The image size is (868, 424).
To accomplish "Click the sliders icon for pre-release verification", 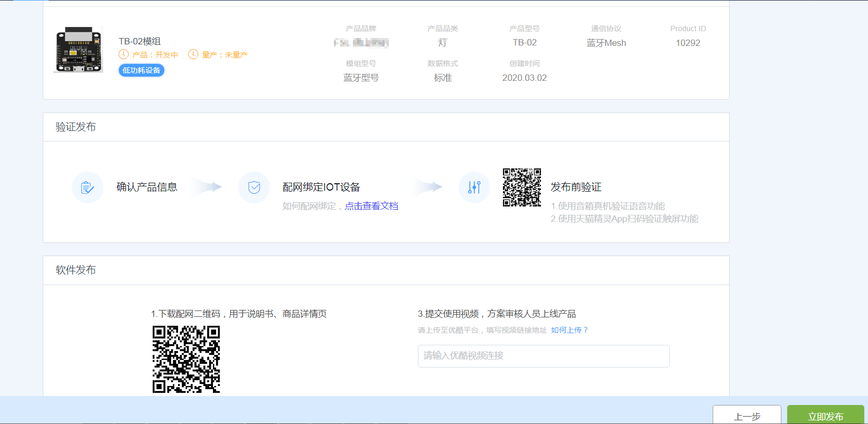I will coord(474,187).
